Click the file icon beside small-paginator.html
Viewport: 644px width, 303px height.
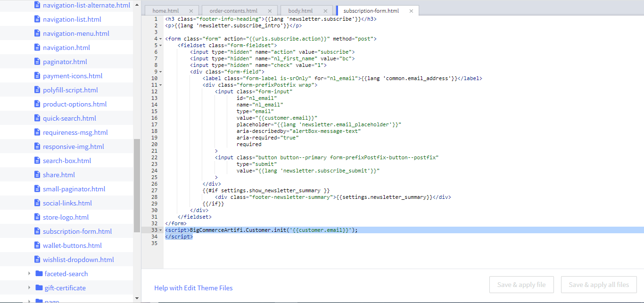click(x=38, y=189)
